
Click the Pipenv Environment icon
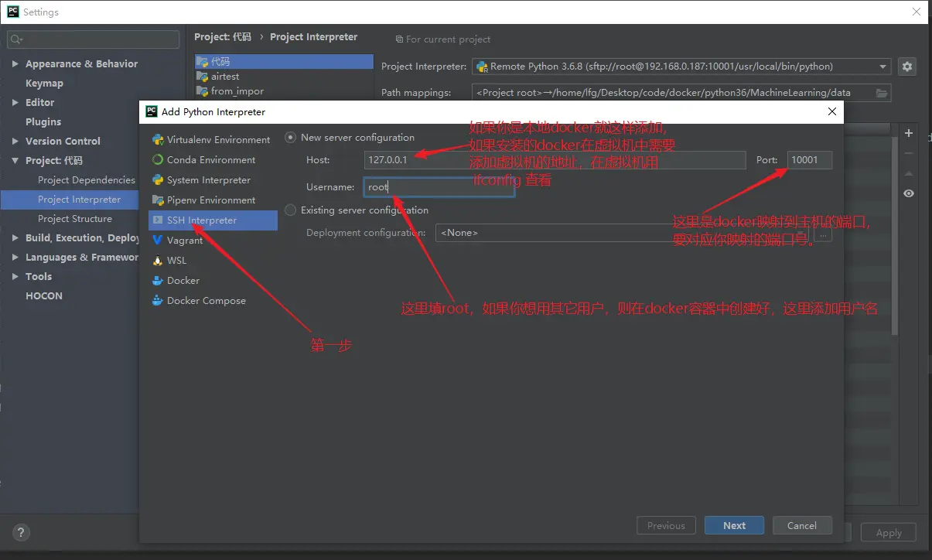158,200
